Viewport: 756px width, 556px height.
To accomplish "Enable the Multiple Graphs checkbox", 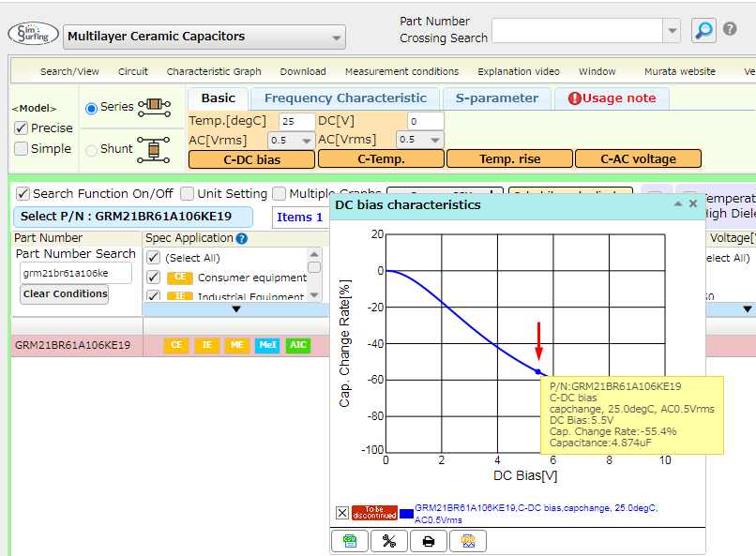I will [x=280, y=194].
